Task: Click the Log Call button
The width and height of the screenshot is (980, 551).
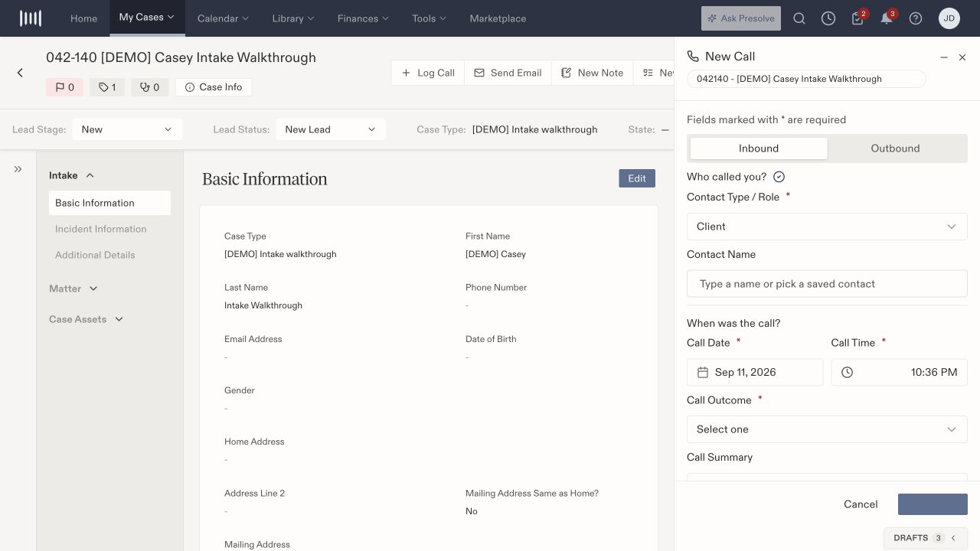Action: coord(428,73)
